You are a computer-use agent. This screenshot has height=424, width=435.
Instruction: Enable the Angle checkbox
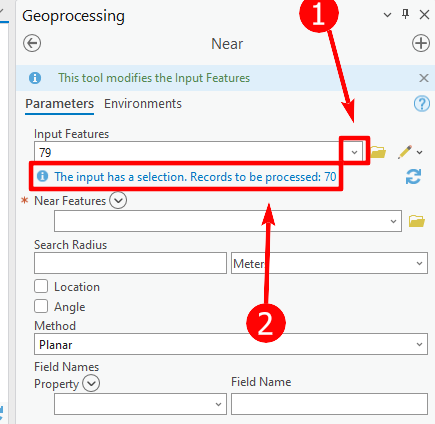[x=41, y=306]
